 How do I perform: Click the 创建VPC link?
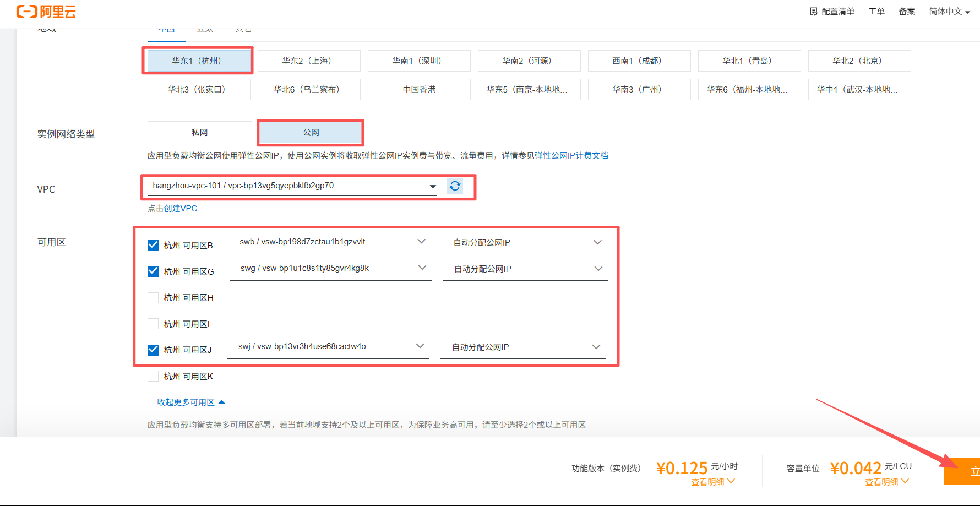181,209
